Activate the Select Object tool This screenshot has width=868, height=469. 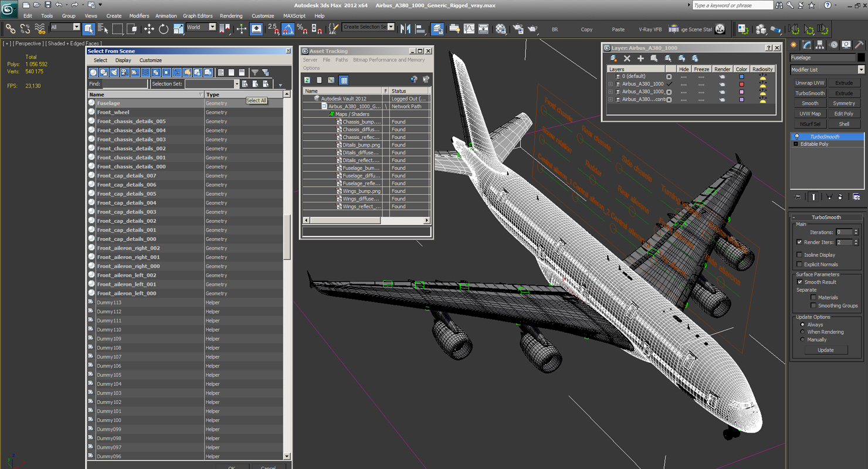pos(89,29)
